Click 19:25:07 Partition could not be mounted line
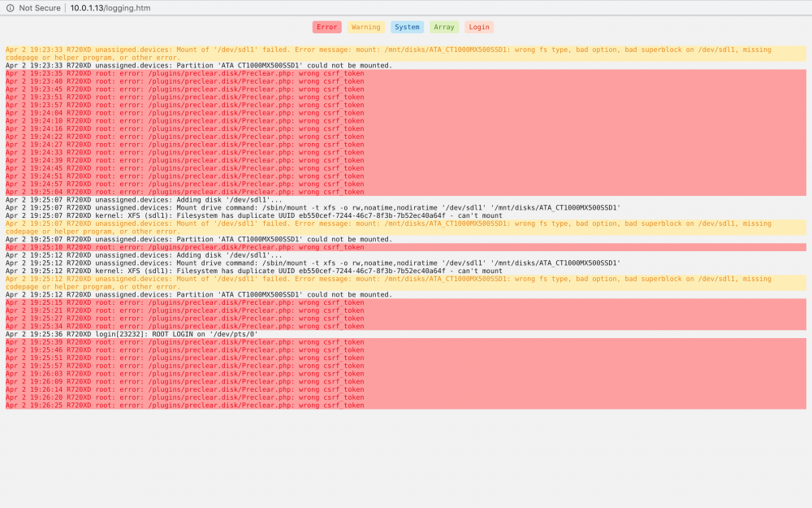812x508 pixels. 406,240
